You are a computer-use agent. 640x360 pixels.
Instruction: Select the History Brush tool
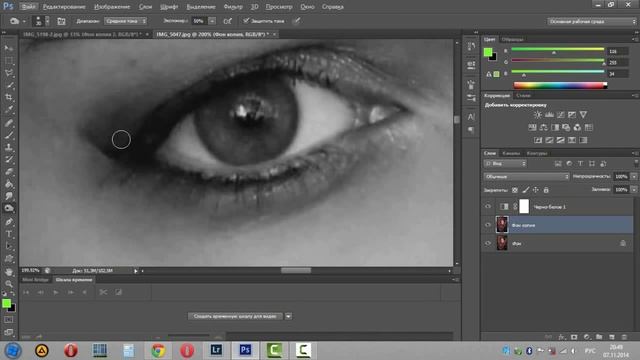coord(9,159)
